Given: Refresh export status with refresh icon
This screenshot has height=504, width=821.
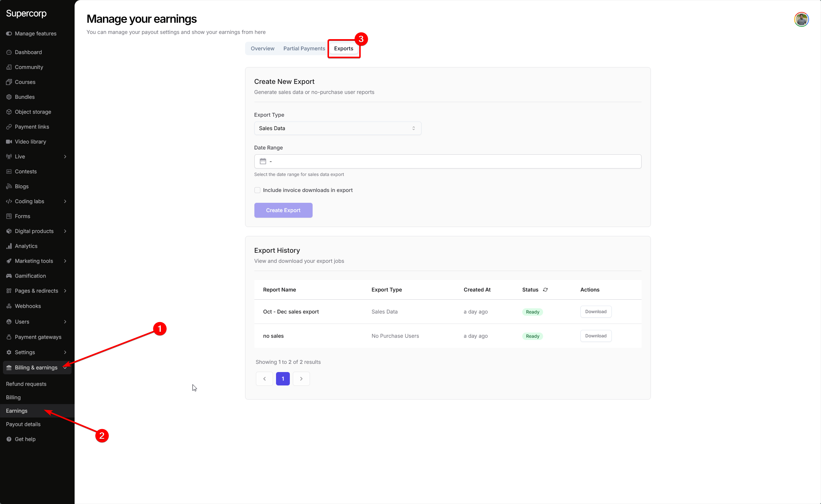Looking at the screenshot, I should (545, 290).
